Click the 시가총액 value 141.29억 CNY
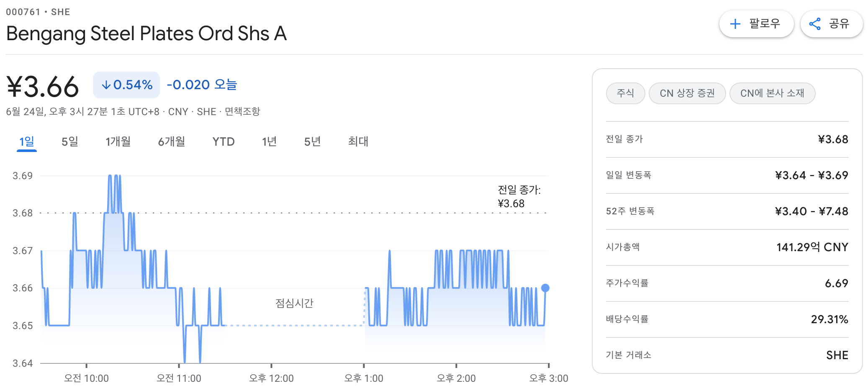The image size is (868, 386). [812, 247]
